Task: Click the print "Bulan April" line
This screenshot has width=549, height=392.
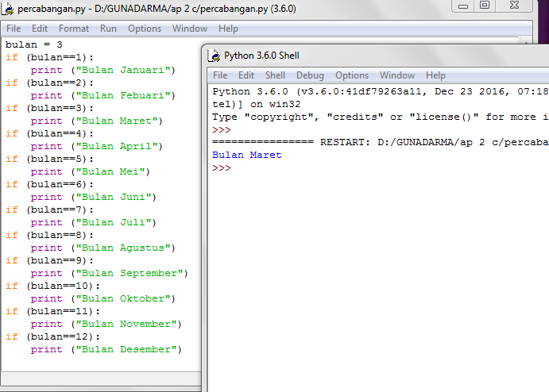Action: 97,146
